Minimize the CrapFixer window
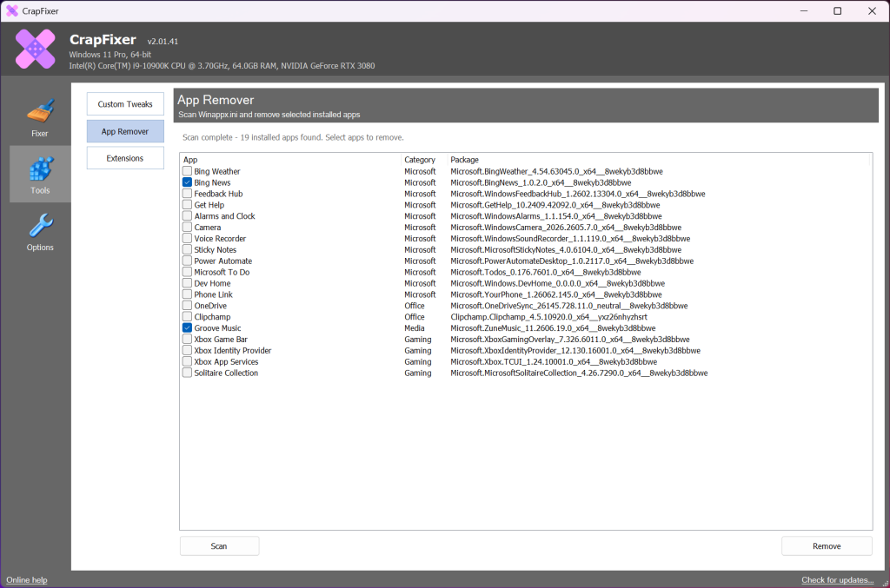This screenshot has height=588, width=890. coord(804,10)
